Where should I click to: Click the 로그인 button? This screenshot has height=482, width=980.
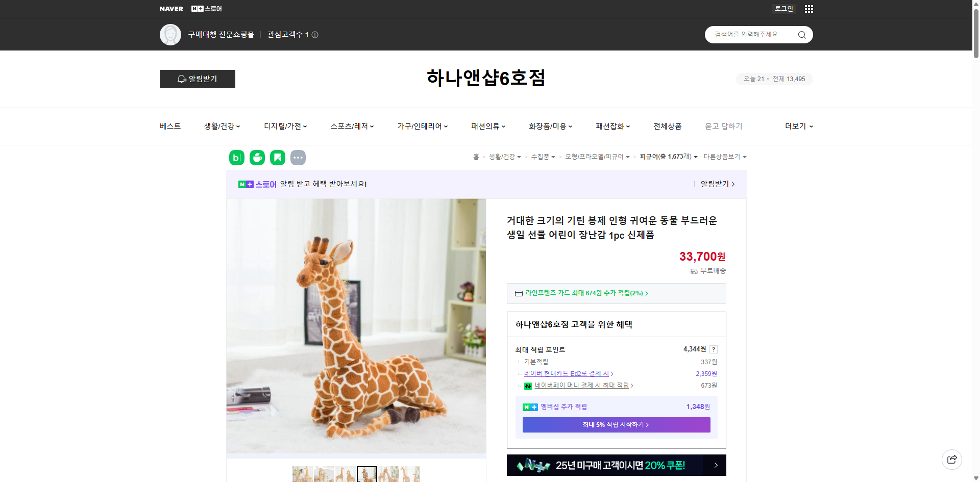pos(783,9)
